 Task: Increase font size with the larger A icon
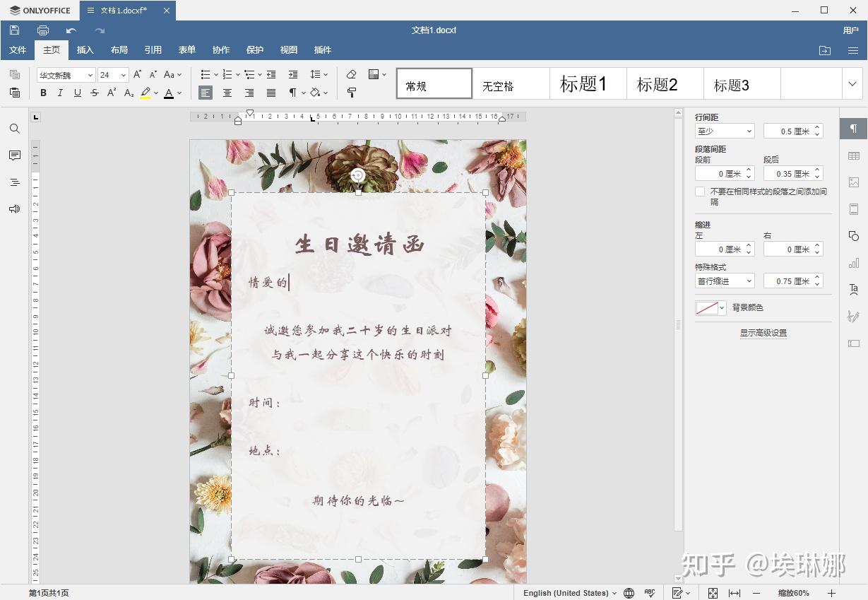[138, 74]
